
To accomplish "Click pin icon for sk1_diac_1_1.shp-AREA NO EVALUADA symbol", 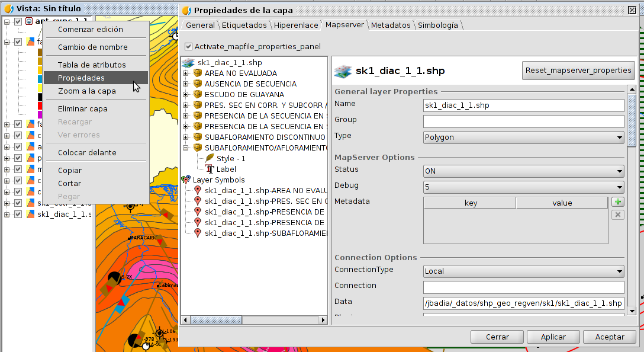I will coord(198,190).
